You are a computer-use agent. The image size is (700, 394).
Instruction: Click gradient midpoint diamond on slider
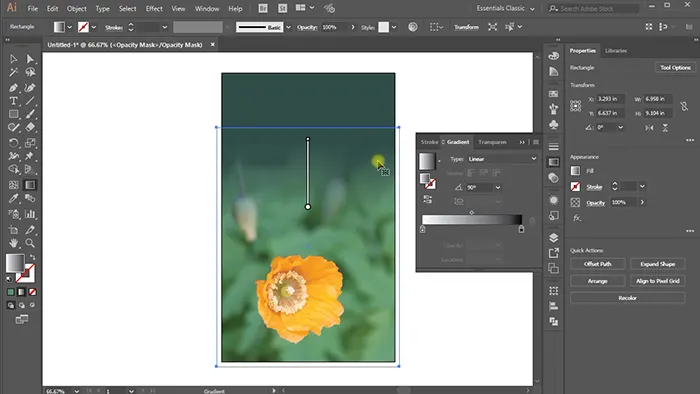[471, 213]
